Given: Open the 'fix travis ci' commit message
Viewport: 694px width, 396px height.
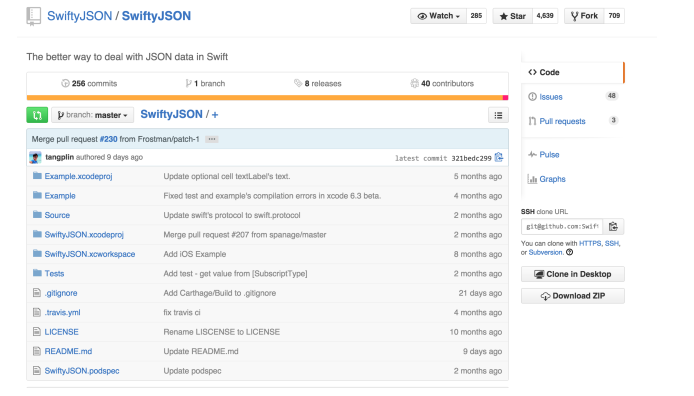Looking at the screenshot, I should point(182,312).
